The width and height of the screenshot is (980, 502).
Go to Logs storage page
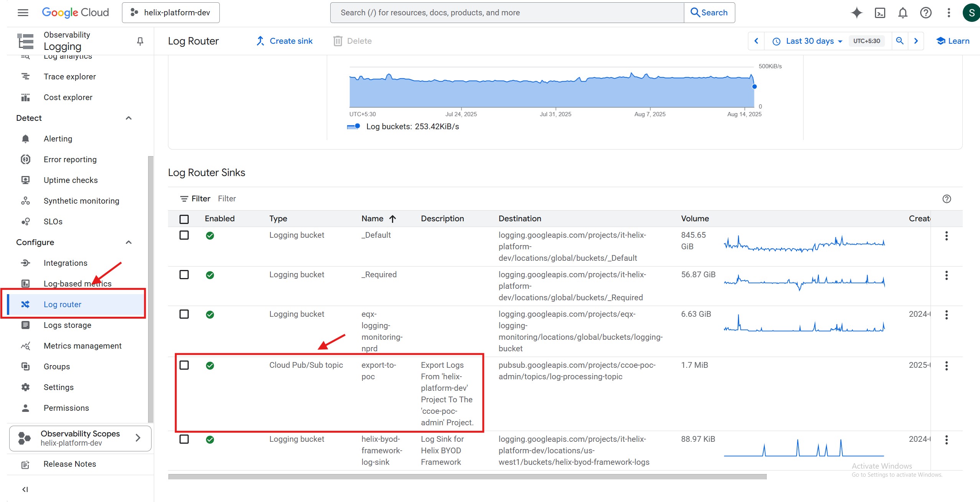[68, 325]
